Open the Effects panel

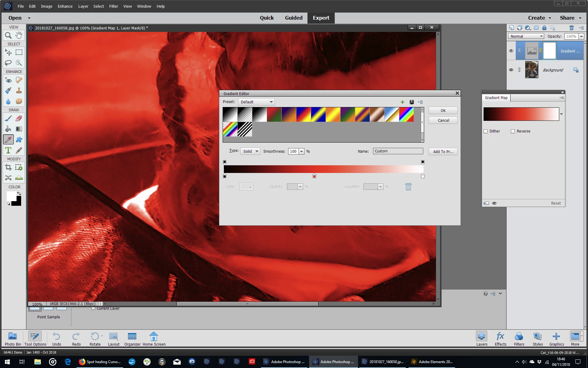tap(500, 339)
